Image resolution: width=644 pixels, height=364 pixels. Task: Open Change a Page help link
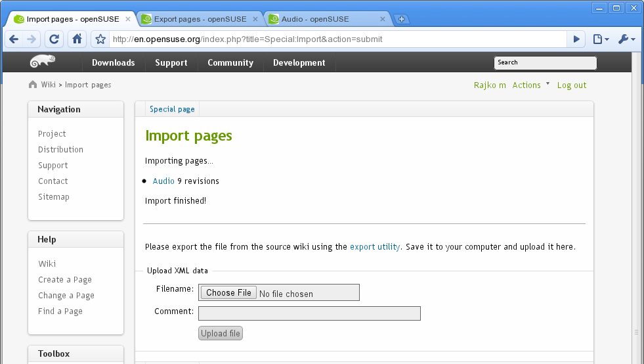click(x=66, y=295)
